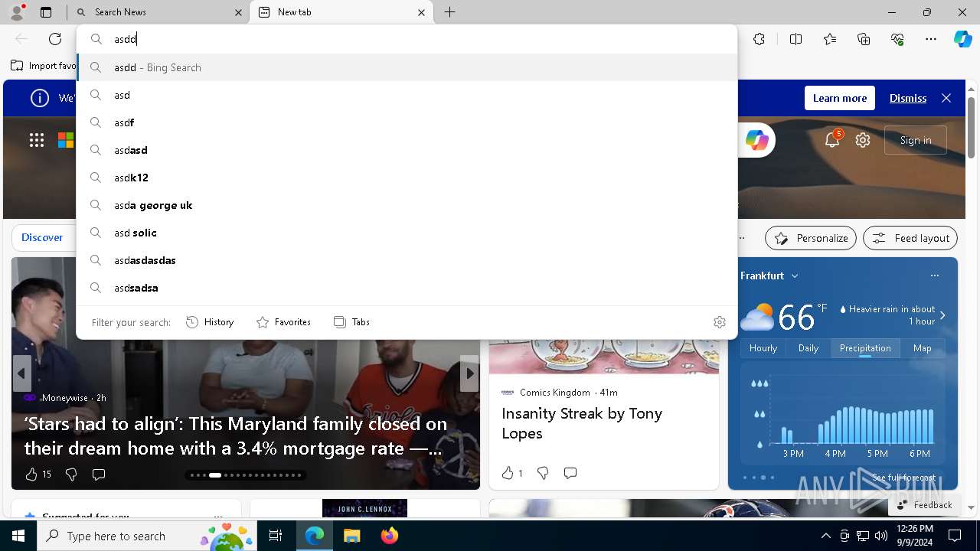Viewport: 980px width, 551px height.
Task: Select the asdasd suggestion
Action: 407,150
